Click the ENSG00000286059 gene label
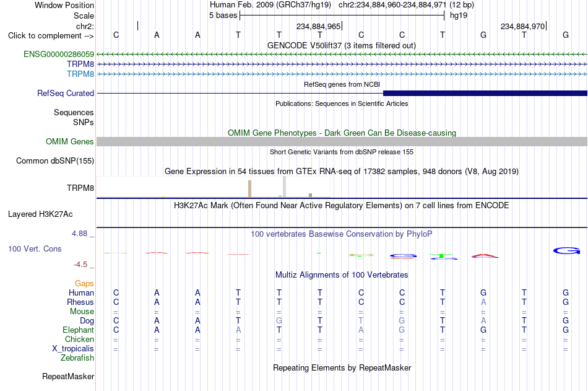This screenshot has height=391, width=588. click(59, 55)
